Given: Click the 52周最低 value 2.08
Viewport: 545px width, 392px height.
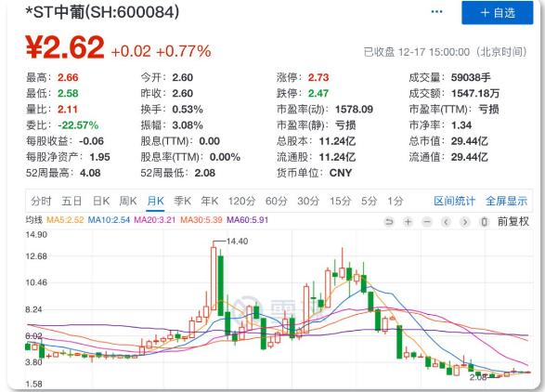Looking at the screenshot, I should [205, 173].
